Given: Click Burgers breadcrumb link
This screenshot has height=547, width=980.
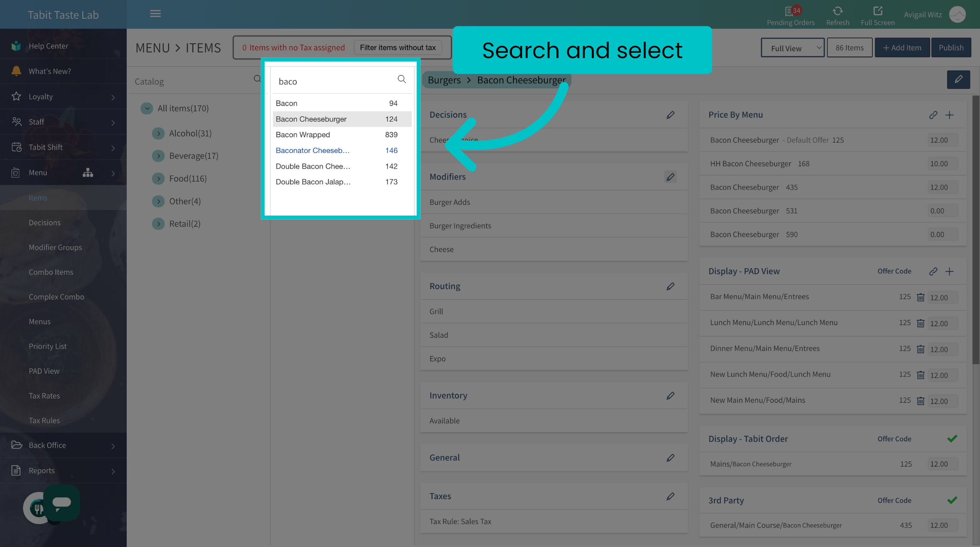Looking at the screenshot, I should click(x=444, y=80).
